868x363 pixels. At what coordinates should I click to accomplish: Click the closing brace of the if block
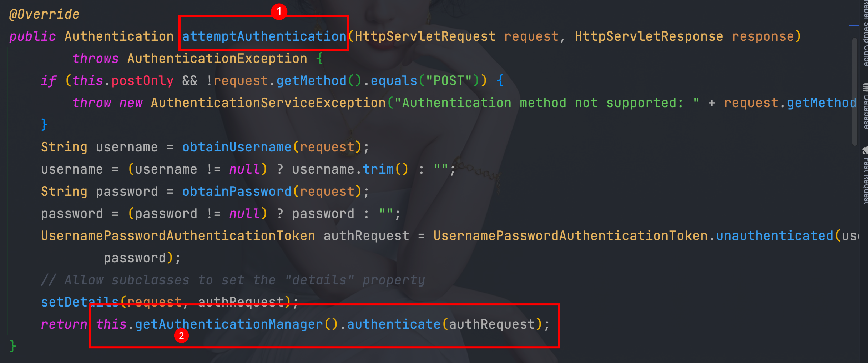pyautogui.click(x=44, y=125)
